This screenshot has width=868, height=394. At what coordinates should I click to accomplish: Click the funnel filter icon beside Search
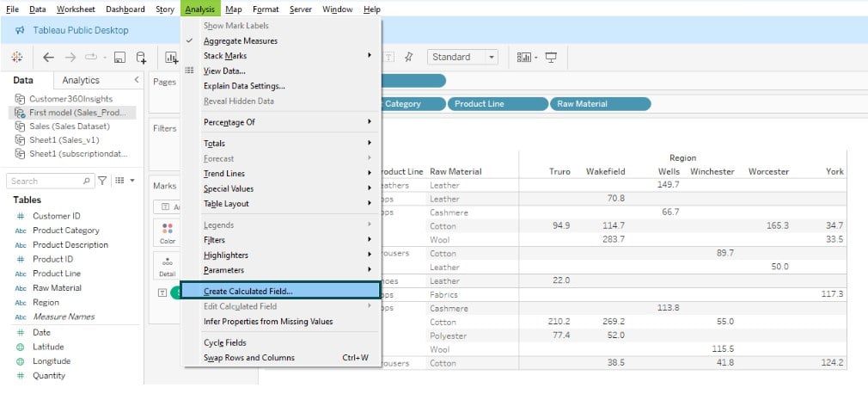coord(102,181)
